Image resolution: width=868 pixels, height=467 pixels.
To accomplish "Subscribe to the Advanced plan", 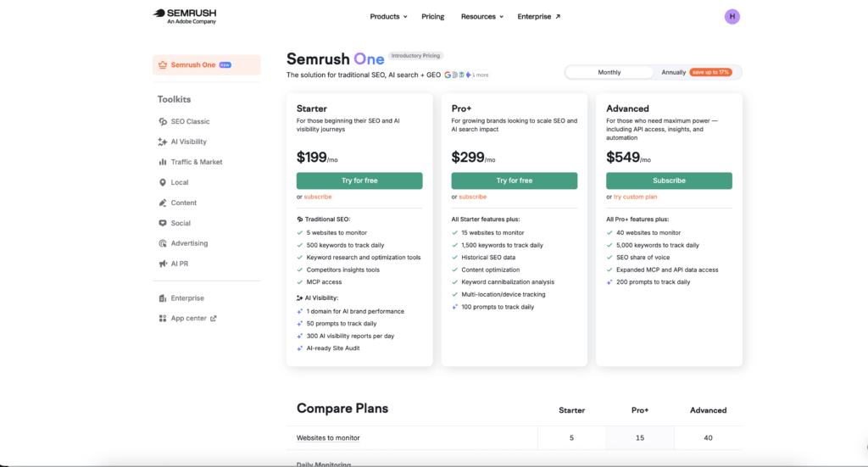I will [669, 181].
